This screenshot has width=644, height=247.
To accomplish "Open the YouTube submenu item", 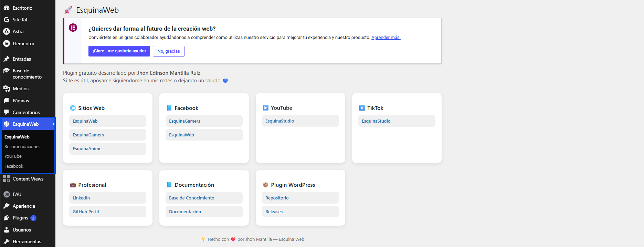I will point(13,156).
